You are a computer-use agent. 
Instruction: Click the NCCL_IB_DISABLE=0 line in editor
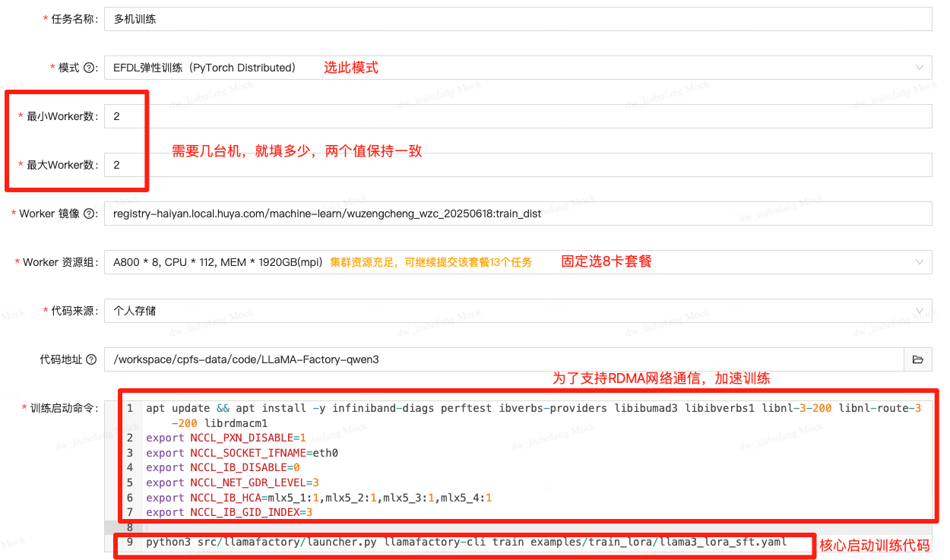[223, 468]
